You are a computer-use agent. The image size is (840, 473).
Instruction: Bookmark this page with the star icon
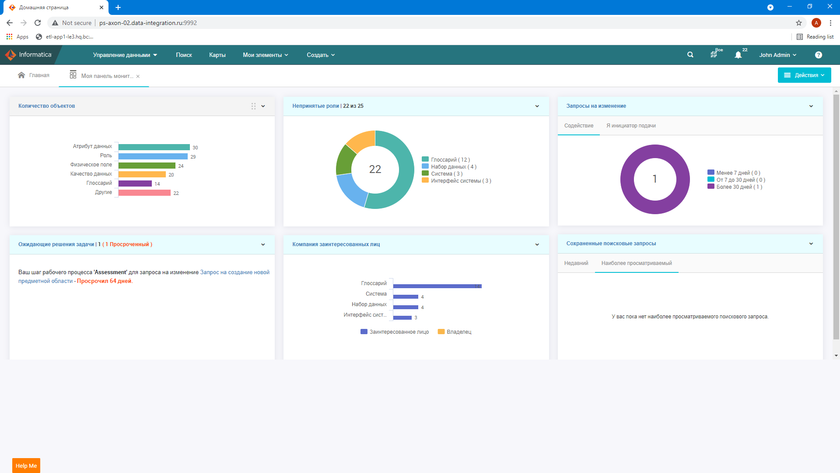click(798, 22)
